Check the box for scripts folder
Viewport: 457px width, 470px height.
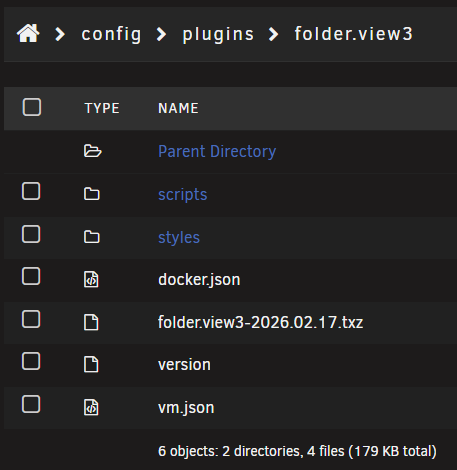[x=31, y=191]
